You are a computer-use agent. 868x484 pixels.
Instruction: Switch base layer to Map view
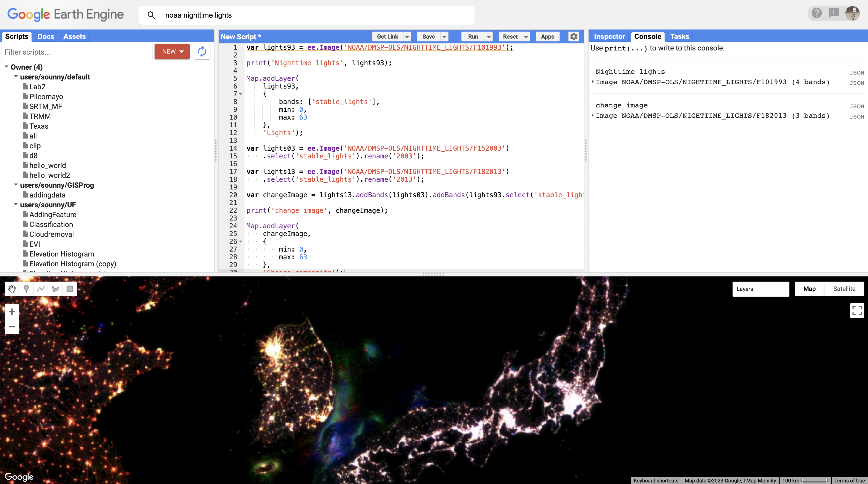point(809,289)
